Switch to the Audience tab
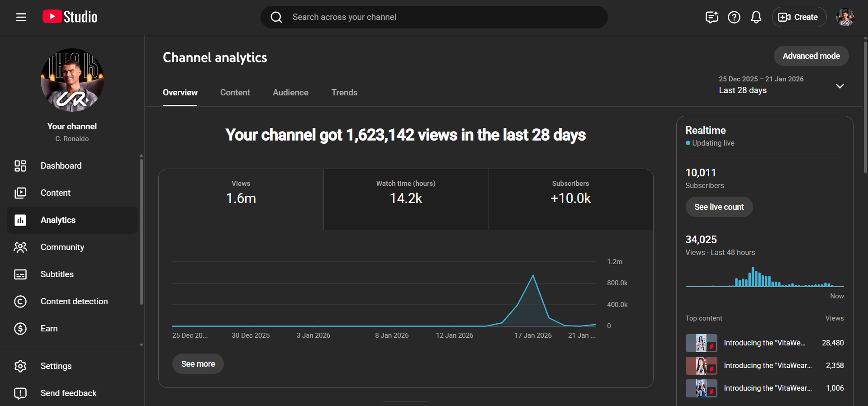This screenshot has height=406, width=868. (290, 93)
